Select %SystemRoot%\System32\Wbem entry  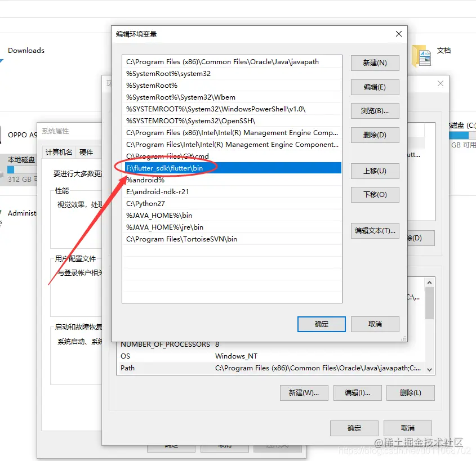232,97
